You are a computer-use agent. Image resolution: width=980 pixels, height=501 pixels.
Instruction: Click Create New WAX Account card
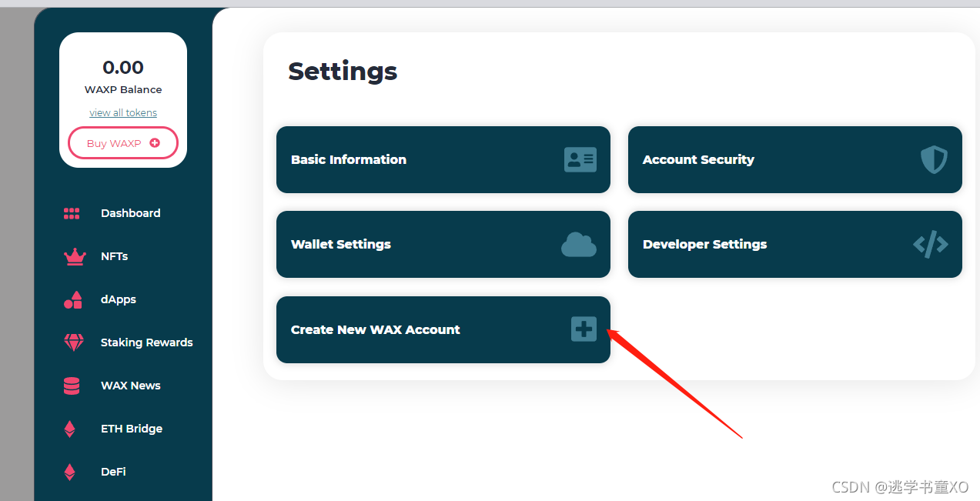(x=443, y=329)
